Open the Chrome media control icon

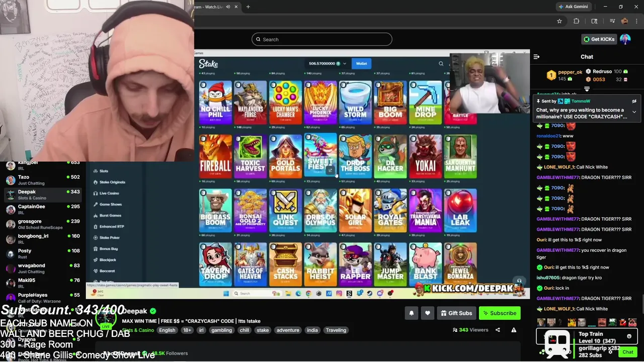(x=612, y=21)
